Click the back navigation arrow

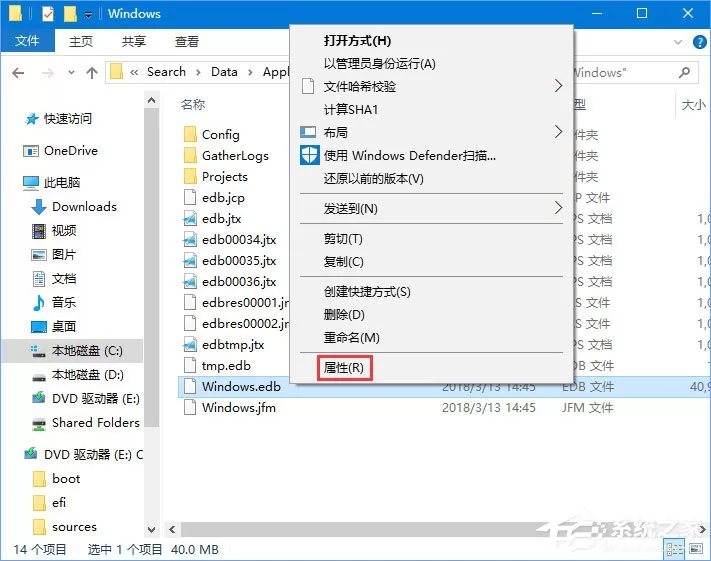pos(18,73)
